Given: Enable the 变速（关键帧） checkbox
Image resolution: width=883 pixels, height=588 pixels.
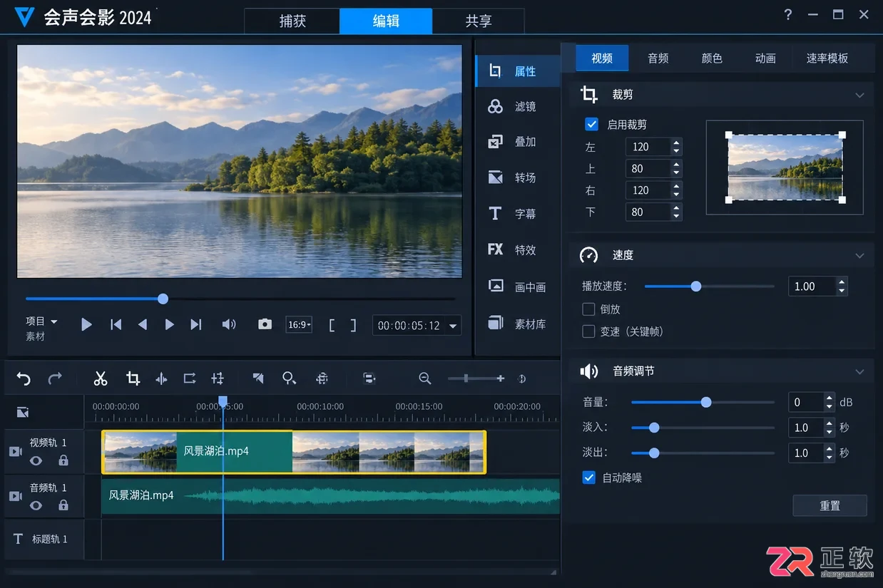Looking at the screenshot, I should tap(588, 331).
